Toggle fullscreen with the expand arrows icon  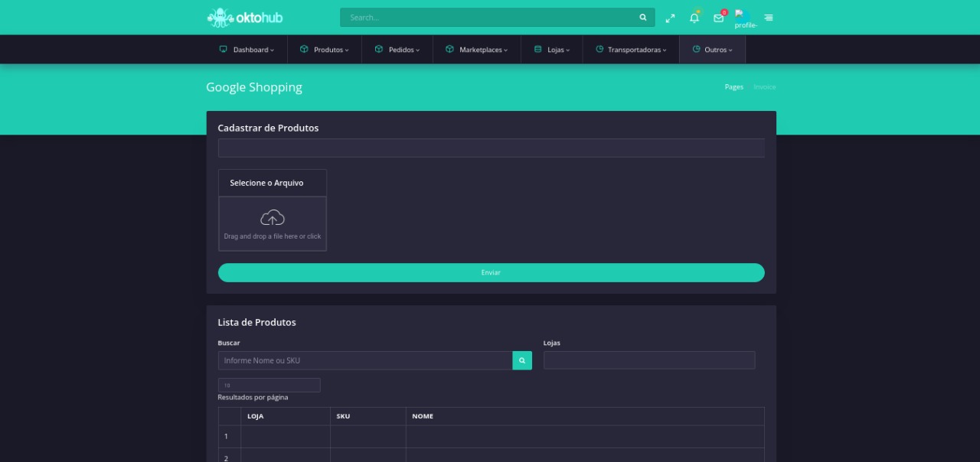(x=670, y=18)
